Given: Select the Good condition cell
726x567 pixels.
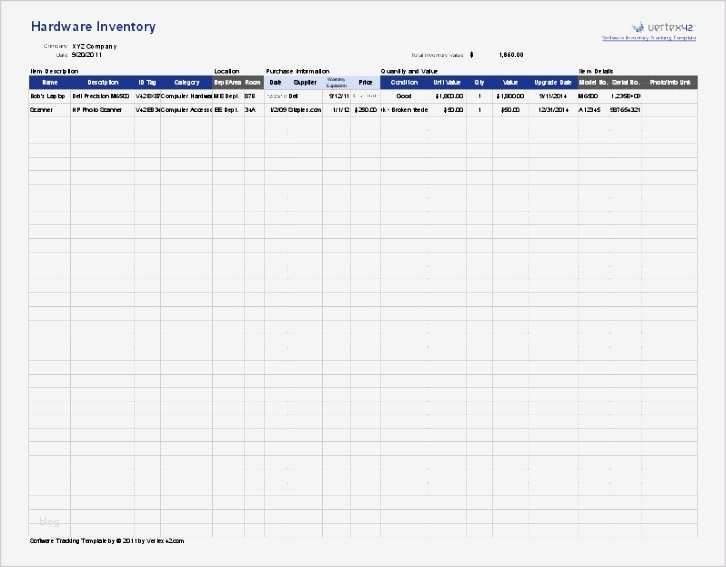Looking at the screenshot, I should click(404, 96).
